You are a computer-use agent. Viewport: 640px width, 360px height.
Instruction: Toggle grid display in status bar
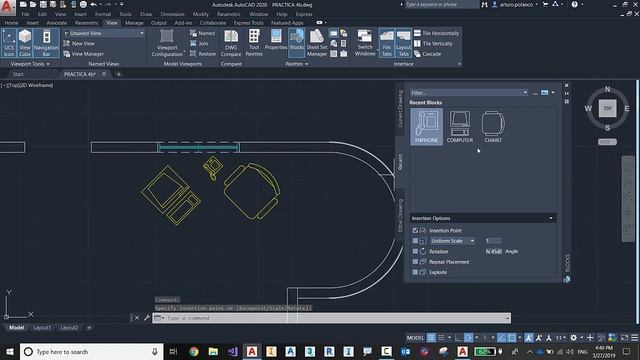431,338
